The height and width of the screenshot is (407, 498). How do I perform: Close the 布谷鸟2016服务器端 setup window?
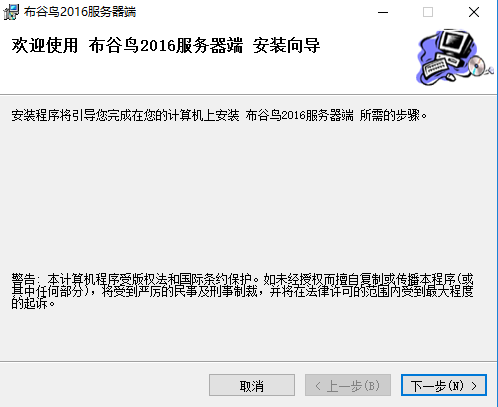pyautogui.click(x=474, y=12)
